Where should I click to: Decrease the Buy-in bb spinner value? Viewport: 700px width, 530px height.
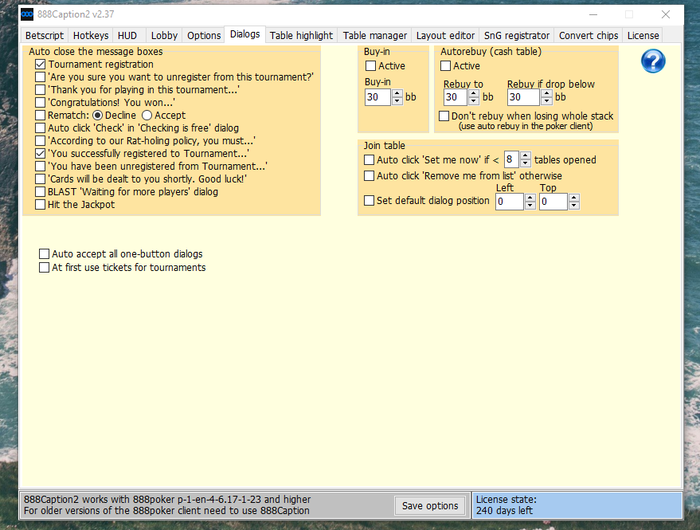point(397,101)
